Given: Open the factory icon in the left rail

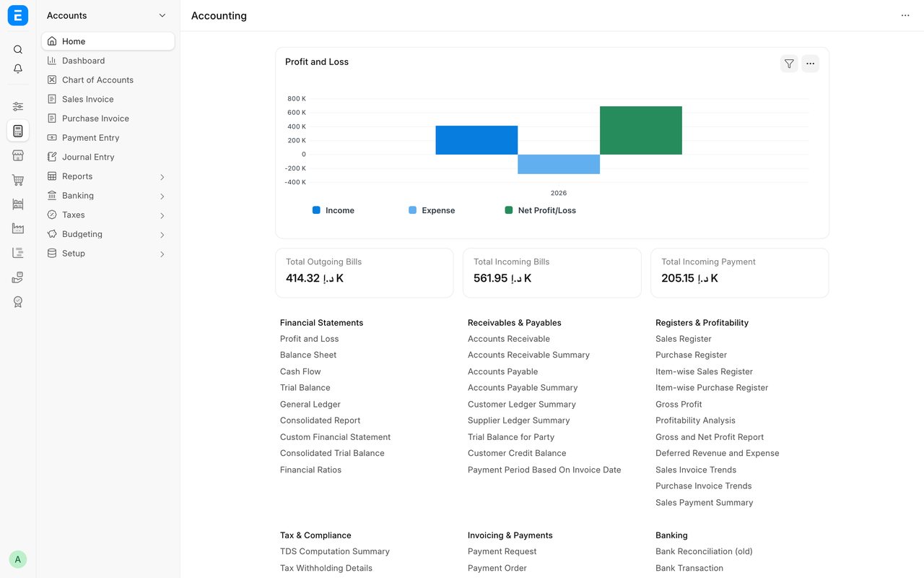Looking at the screenshot, I should pyautogui.click(x=18, y=228).
